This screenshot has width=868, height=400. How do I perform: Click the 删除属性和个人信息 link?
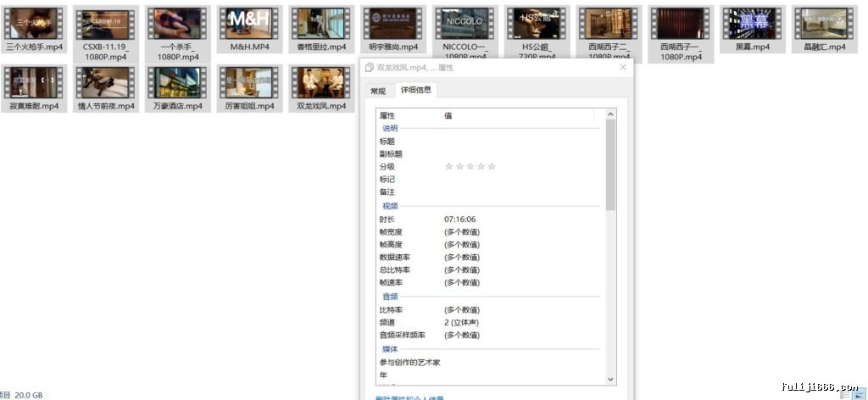point(409,397)
